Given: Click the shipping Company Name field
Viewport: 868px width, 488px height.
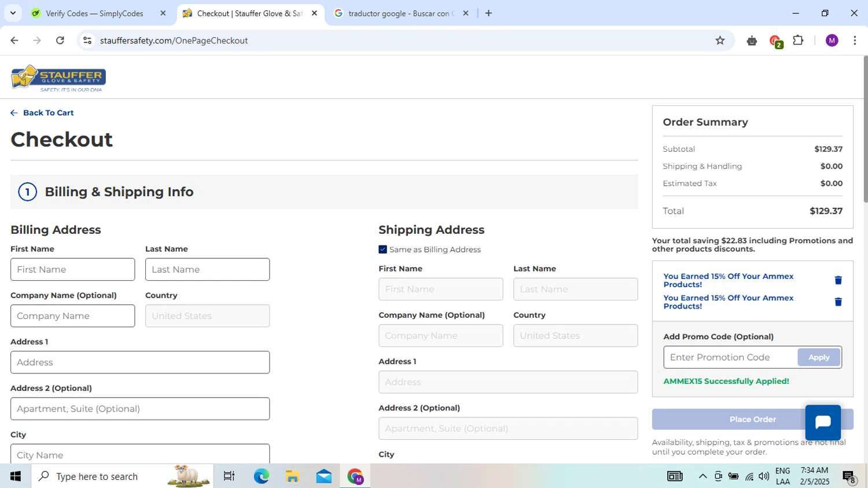Looking at the screenshot, I should [441, 335].
